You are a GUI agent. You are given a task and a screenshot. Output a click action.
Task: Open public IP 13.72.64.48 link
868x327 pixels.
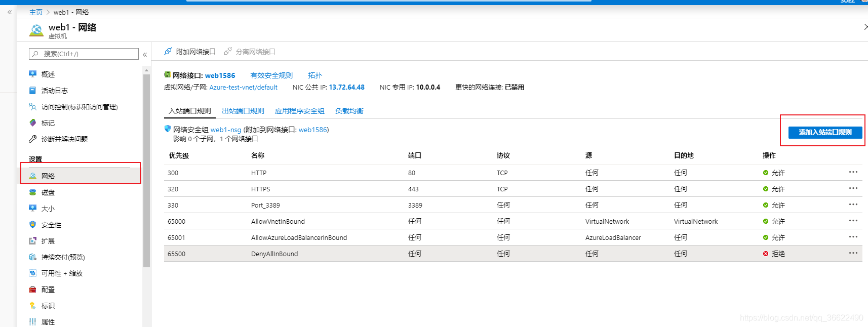click(347, 87)
